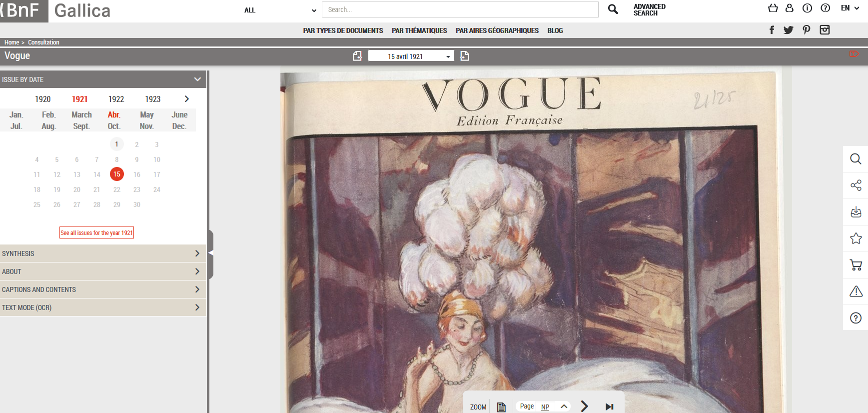Click the ZOOM control
This screenshot has width=868, height=413.
[478, 407]
